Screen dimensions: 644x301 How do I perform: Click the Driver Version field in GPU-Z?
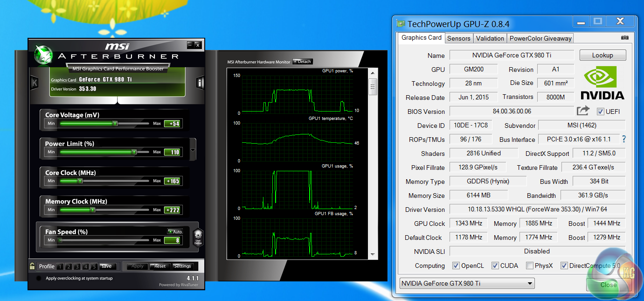tap(537, 209)
